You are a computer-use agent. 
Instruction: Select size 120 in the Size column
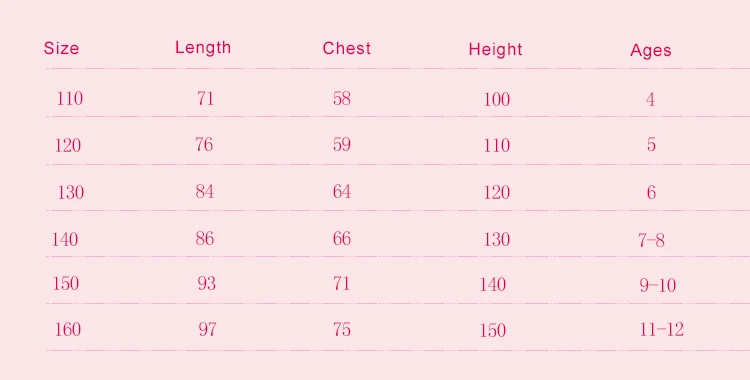(x=67, y=145)
